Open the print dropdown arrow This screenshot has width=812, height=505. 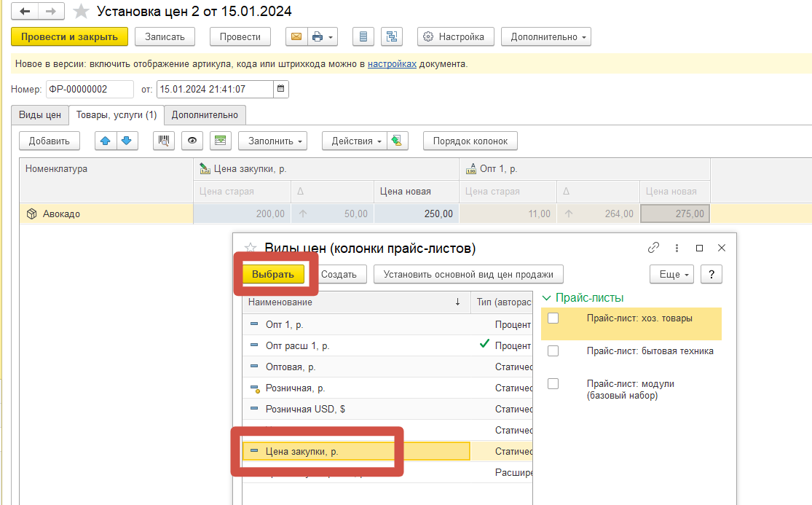click(x=331, y=37)
